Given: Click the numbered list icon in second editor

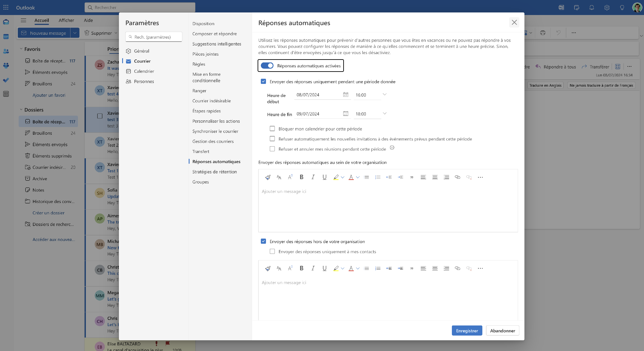Looking at the screenshot, I should (378, 268).
